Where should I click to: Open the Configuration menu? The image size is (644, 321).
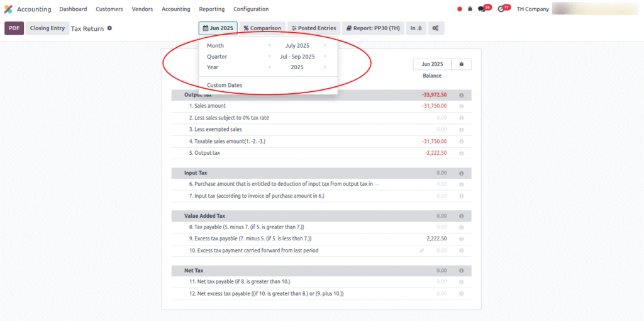pos(251,9)
